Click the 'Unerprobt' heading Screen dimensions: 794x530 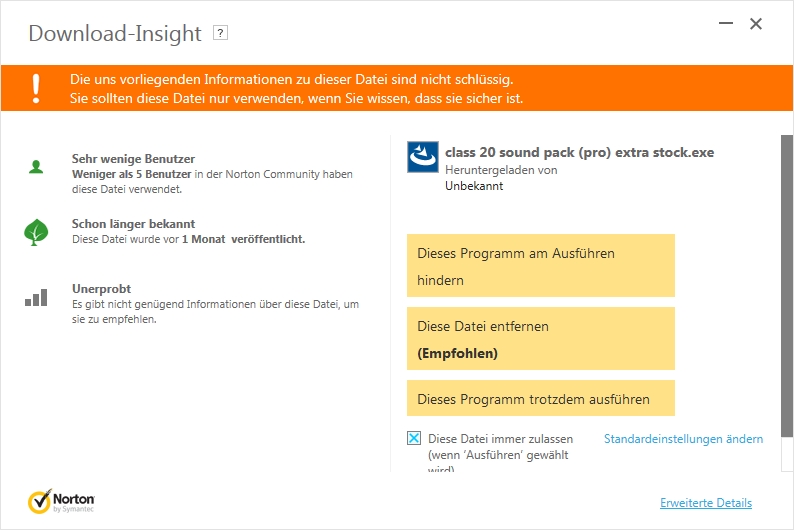point(101,289)
